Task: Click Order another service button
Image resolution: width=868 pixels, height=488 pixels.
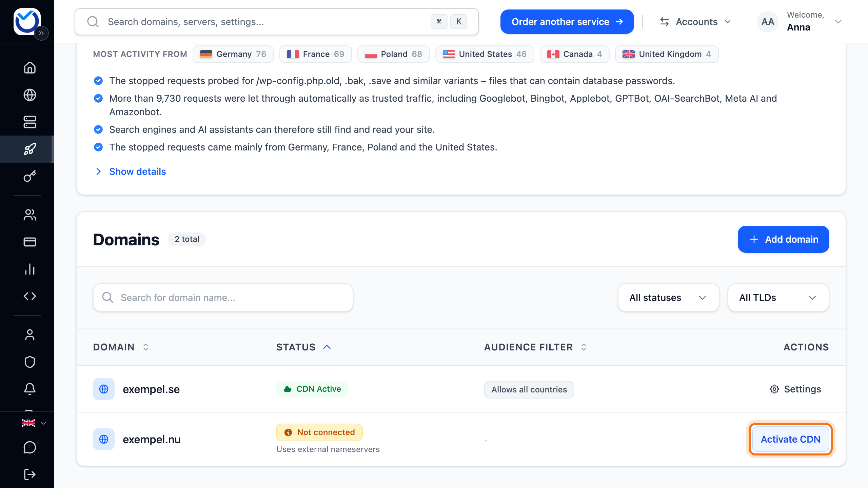Action: point(567,22)
